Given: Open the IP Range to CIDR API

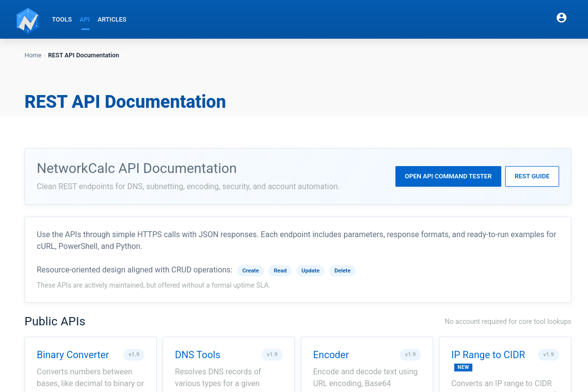Looking at the screenshot, I should [488, 355].
